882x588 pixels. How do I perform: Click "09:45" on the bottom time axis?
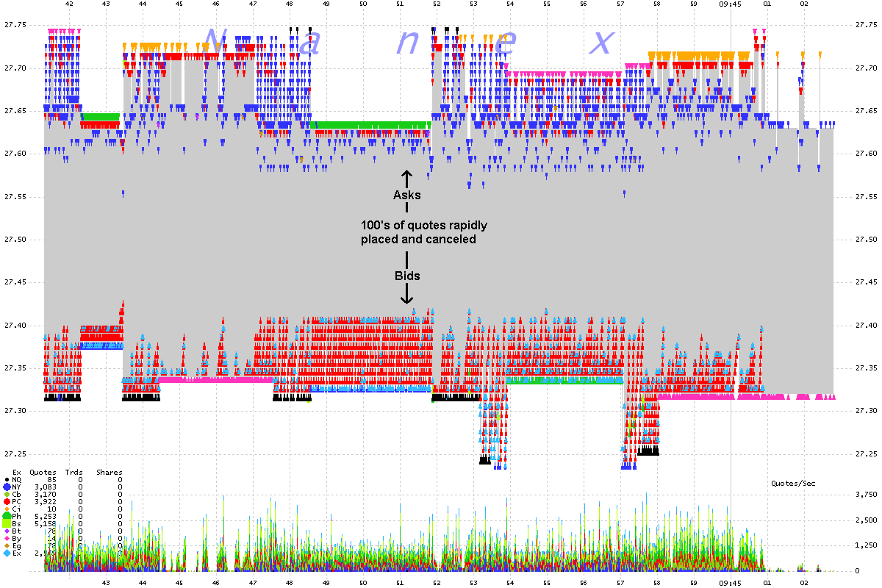pos(729,581)
